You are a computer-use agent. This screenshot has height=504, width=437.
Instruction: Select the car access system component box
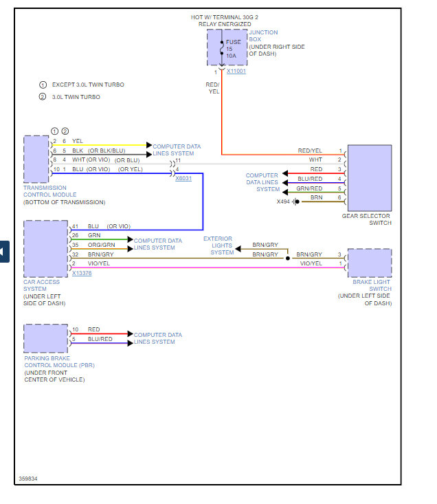click(45, 249)
